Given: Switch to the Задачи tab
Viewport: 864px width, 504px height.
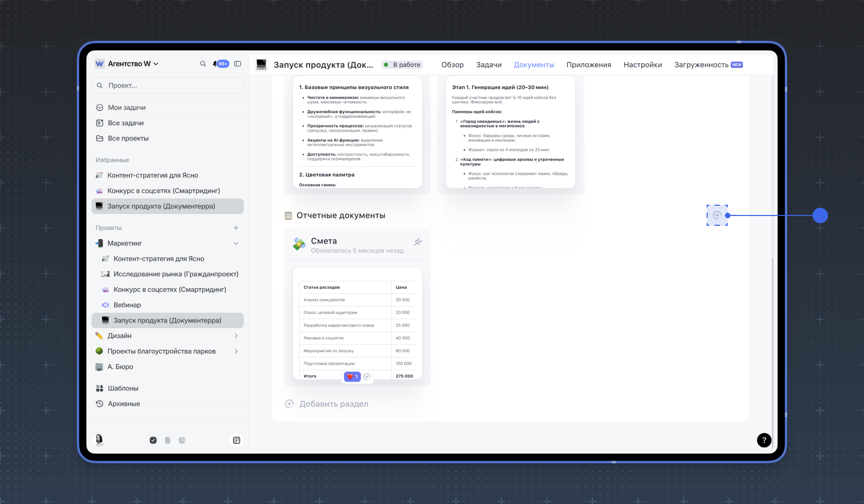Looking at the screenshot, I should (489, 65).
